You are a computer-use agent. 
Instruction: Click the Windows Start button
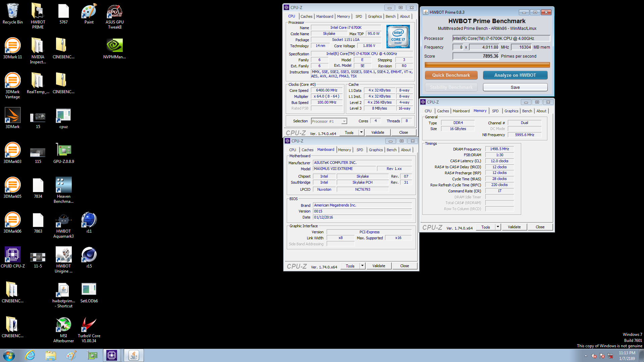(9, 355)
